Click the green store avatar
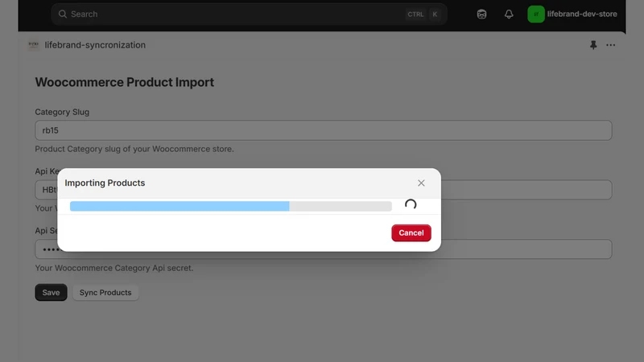This screenshot has height=362, width=644. [x=536, y=14]
